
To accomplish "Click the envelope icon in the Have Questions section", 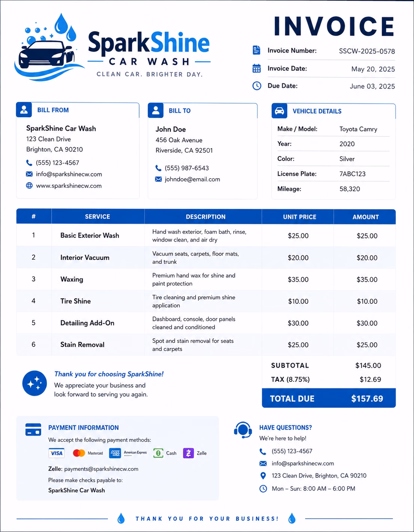I will pyautogui.click(x=263, y=464).
